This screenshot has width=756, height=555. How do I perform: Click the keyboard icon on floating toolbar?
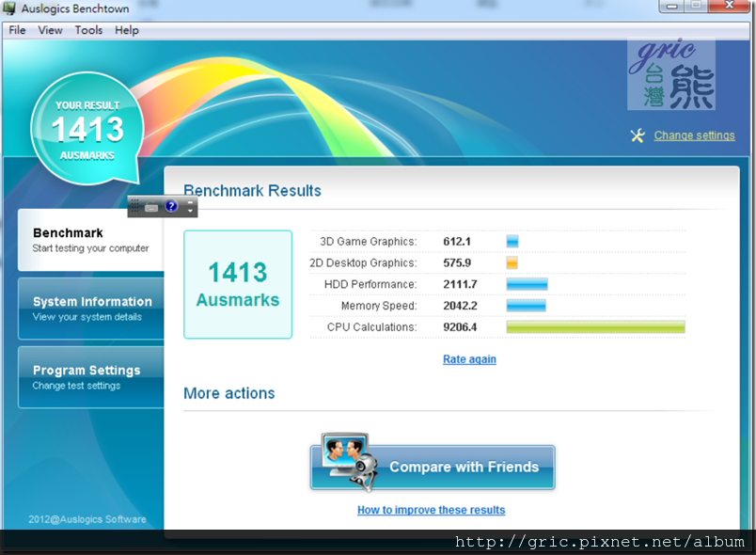pyautogui.click(x=151, y=207)
